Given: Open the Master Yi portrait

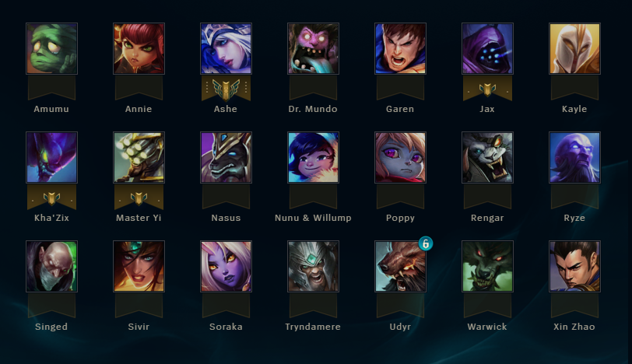Looking at the screenshot, I should [139, 157].
